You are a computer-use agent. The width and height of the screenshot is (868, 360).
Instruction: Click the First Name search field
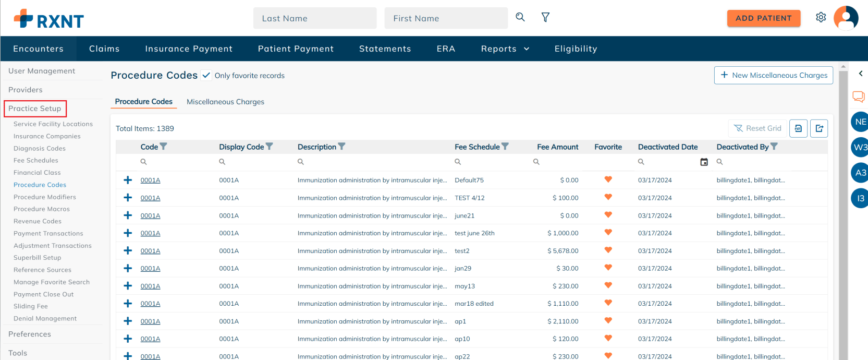(446, 18)
